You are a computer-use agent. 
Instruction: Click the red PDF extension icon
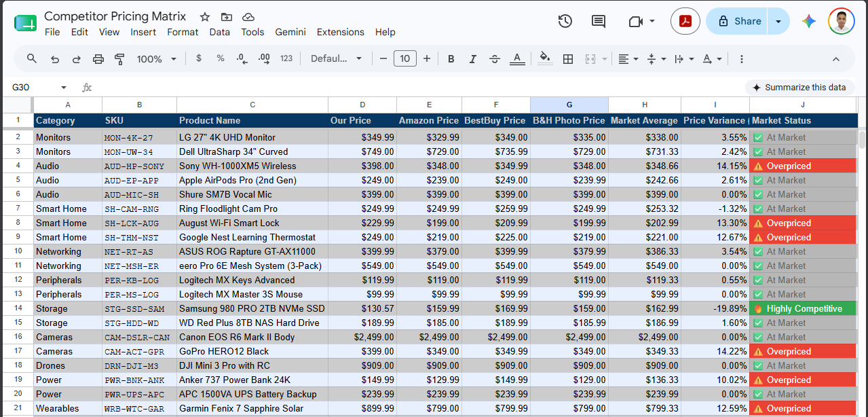(685, 21)
